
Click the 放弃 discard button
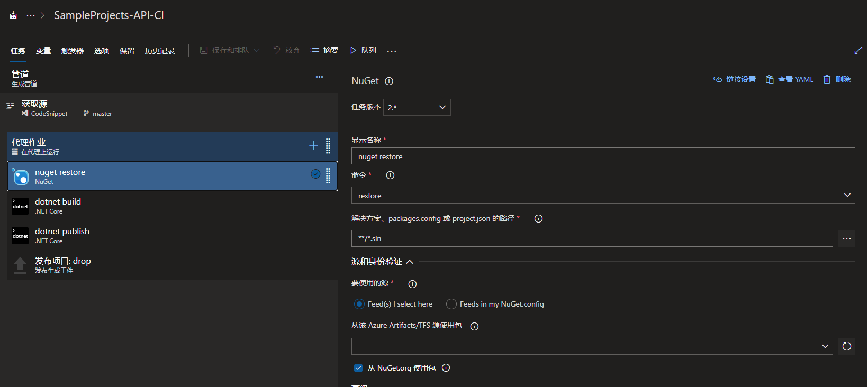(286, 50)
